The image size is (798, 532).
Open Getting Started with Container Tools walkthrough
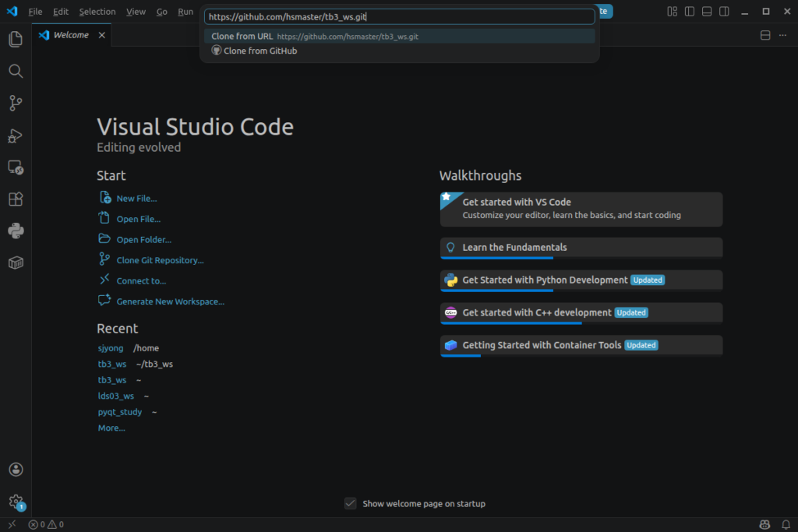click(x=581, y=345)
